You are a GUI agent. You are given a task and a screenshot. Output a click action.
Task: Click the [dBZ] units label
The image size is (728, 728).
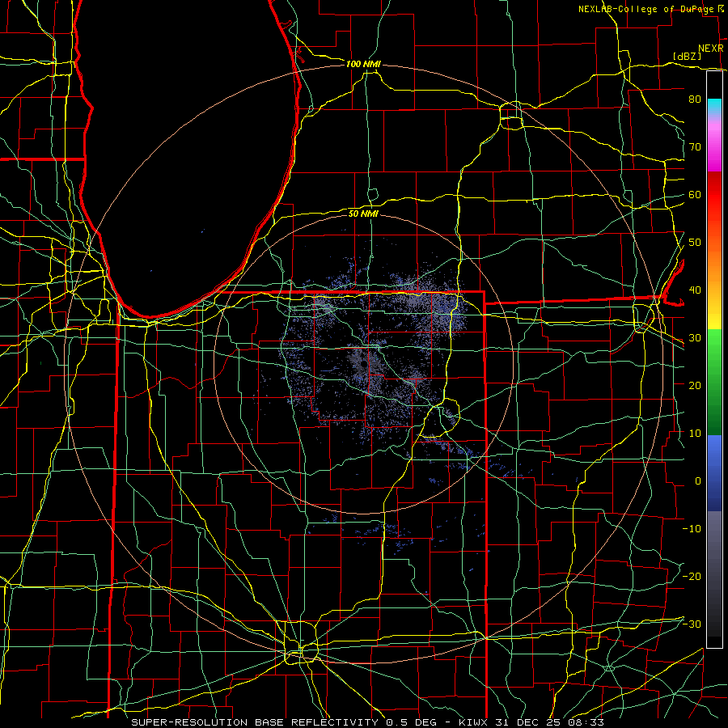click(x=687, y=56)
